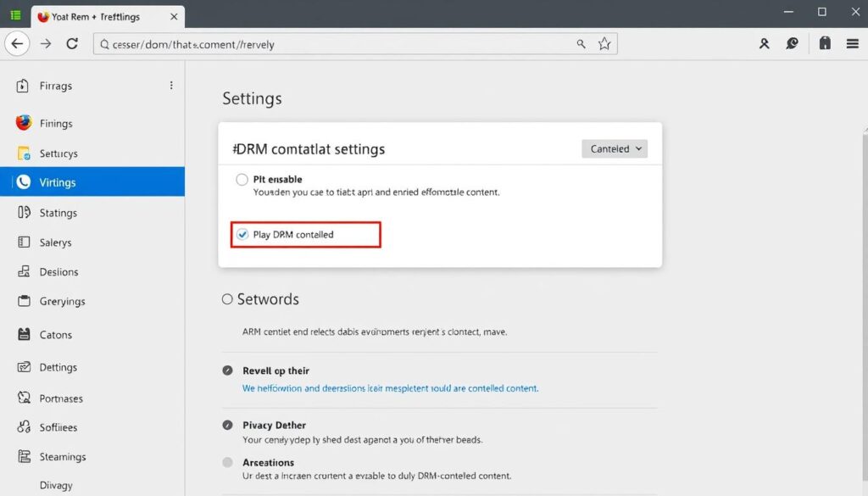Toggle the Arseations option under Setwords

[x=228, y=462]
